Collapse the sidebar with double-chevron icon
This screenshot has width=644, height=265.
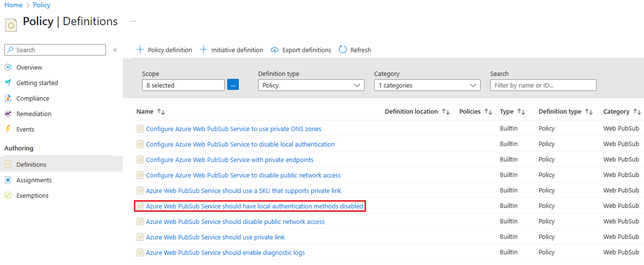coord(115,50)
